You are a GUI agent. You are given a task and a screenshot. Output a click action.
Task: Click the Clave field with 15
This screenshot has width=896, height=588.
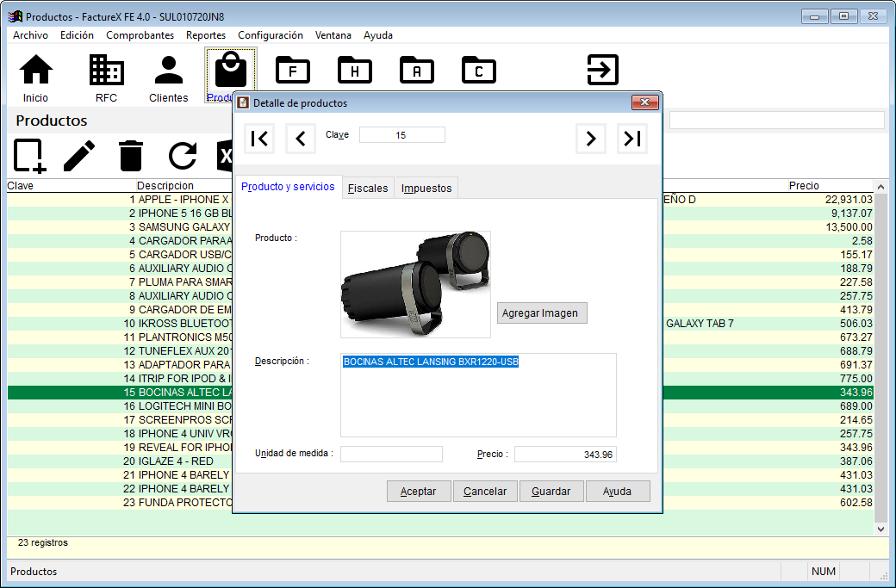pyautogui.click(x=401, y=135)
